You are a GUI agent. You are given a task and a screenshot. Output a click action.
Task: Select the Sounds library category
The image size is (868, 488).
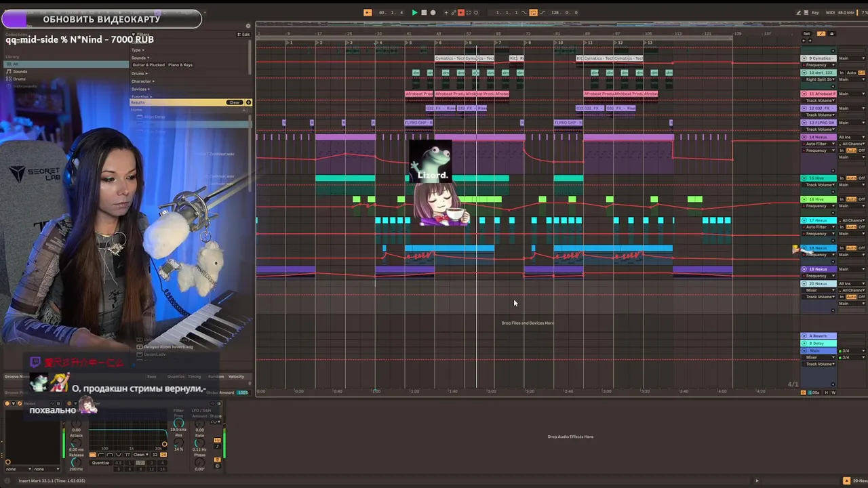20,71
